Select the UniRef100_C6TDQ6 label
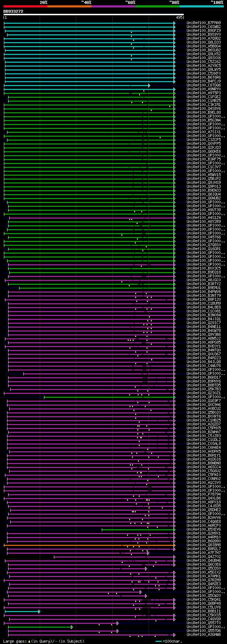 point(204,85)
